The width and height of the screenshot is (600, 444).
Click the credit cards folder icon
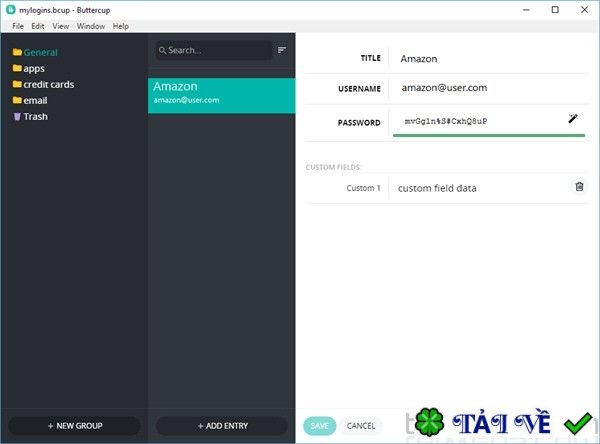17,84
